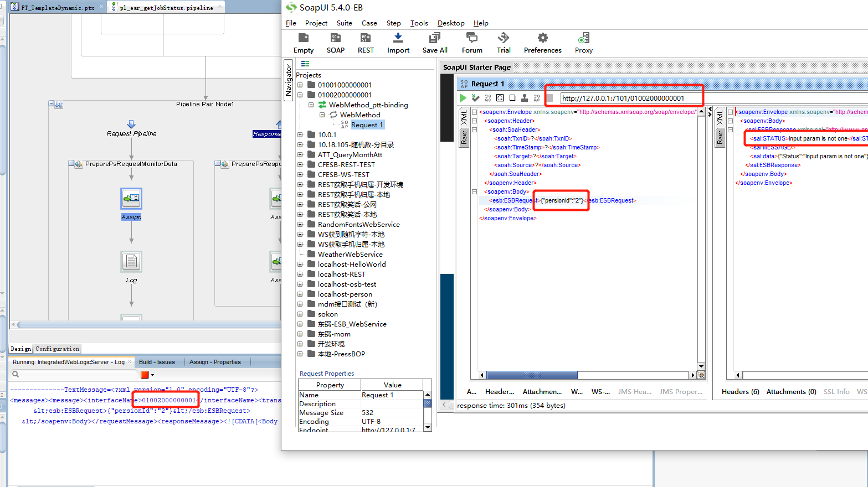Open the Suite menu
Screen dimensions: 868x487
[x=344, y=23]
